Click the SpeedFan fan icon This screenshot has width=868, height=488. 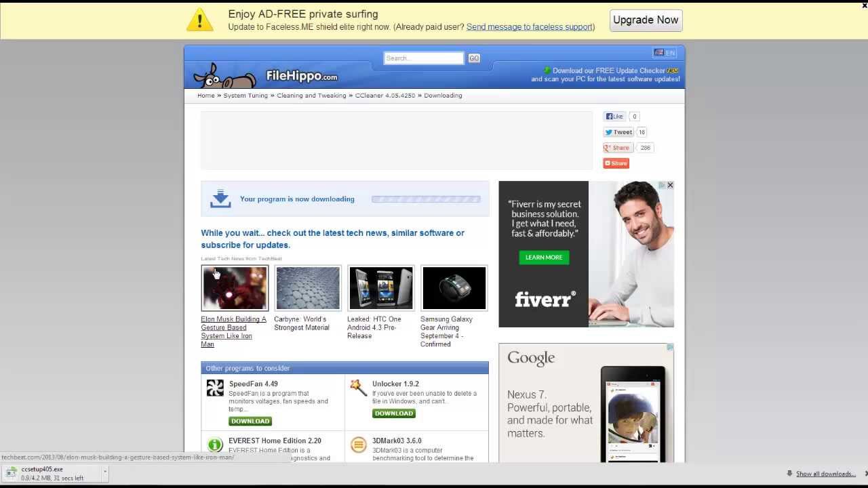click(215, 388)
